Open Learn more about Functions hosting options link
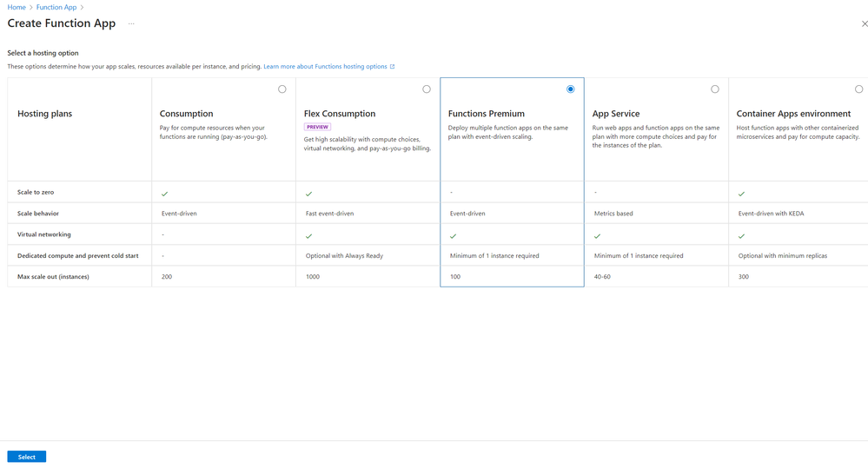Viewport: 868px width, 468px height. [325, 66]
